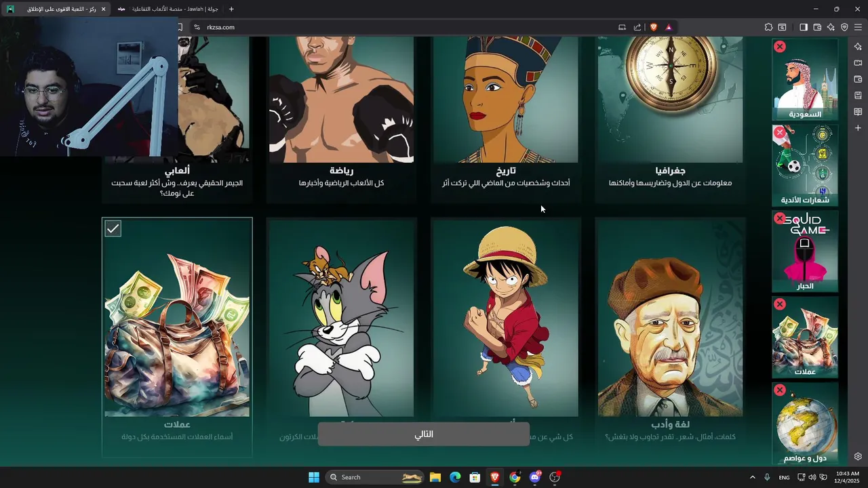
Task: Open Brave Wallet in toolbar
Action: (817, 27)
